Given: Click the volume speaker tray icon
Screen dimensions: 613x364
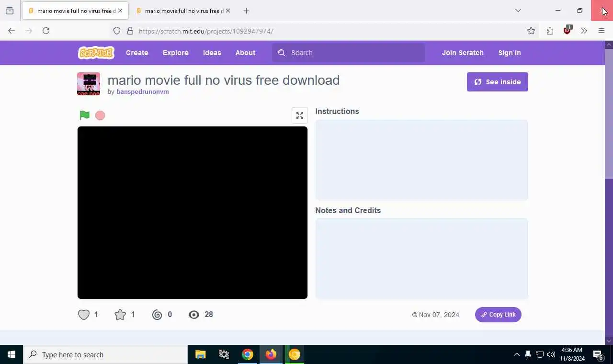Looking at the screenshot, I should 551,354.
